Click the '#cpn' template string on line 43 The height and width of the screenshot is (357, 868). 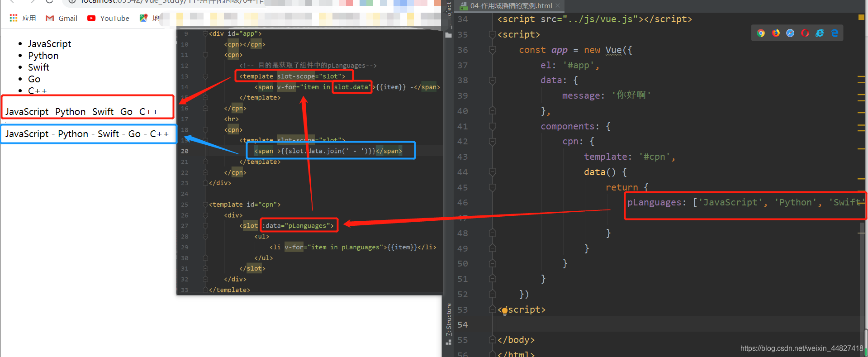pyautogui.click(x=654, y=157)
